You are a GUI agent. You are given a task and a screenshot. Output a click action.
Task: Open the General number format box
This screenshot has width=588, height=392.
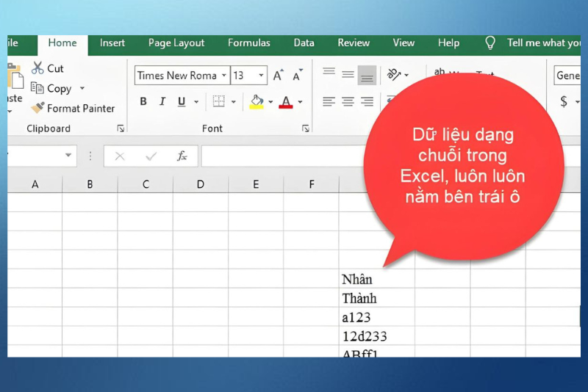coord(567,76)
